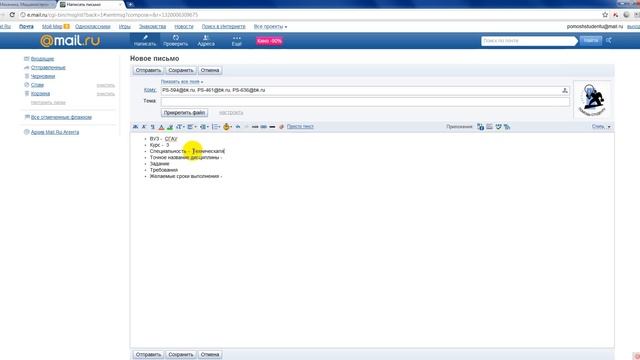Click the Найти search button

591,40
